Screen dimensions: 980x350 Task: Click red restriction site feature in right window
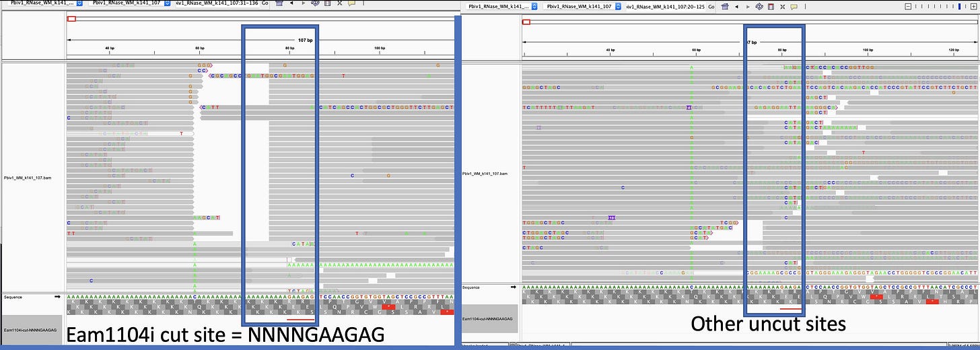coord(791,308)
